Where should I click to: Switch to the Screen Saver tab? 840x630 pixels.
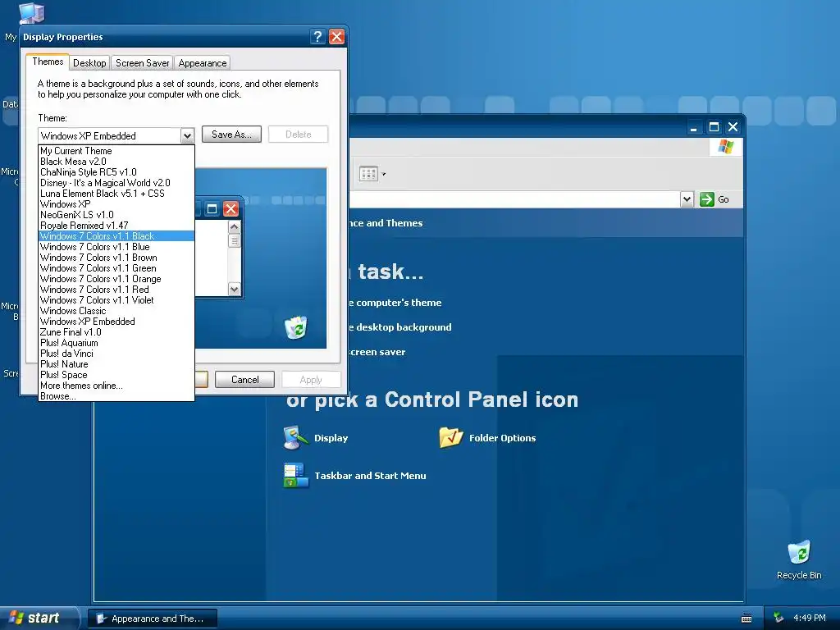click(x=142, y=62)
